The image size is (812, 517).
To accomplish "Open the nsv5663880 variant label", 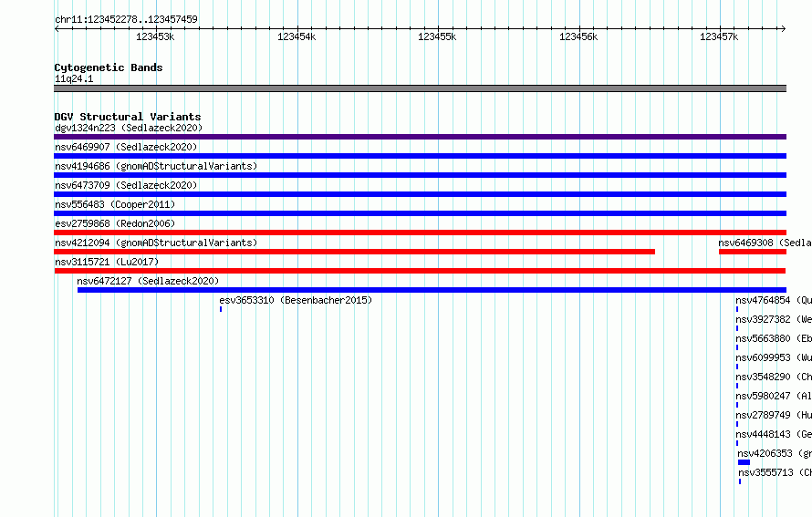I will 774,338.
